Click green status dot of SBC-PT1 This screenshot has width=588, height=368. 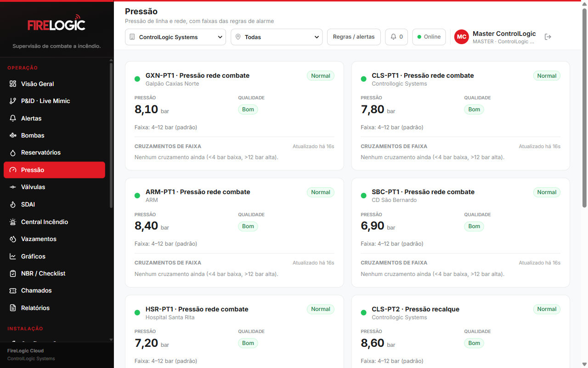tap(363, 195)
